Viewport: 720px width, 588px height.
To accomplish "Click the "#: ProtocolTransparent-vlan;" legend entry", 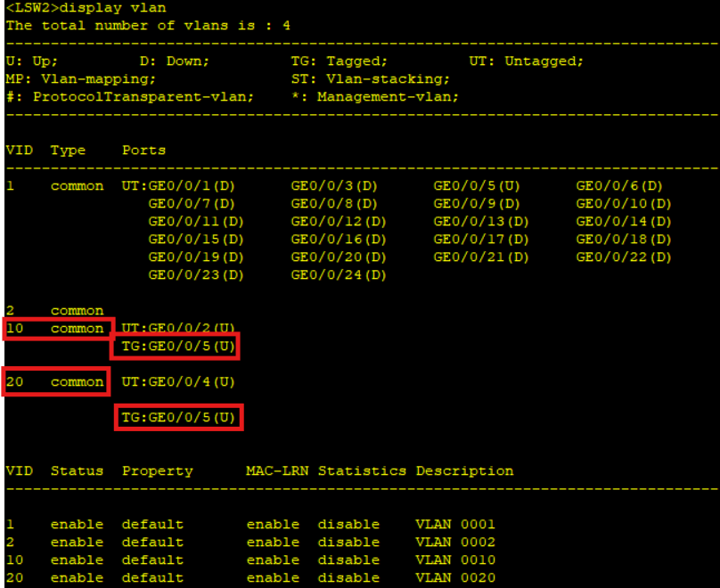I will coord(130,97).
